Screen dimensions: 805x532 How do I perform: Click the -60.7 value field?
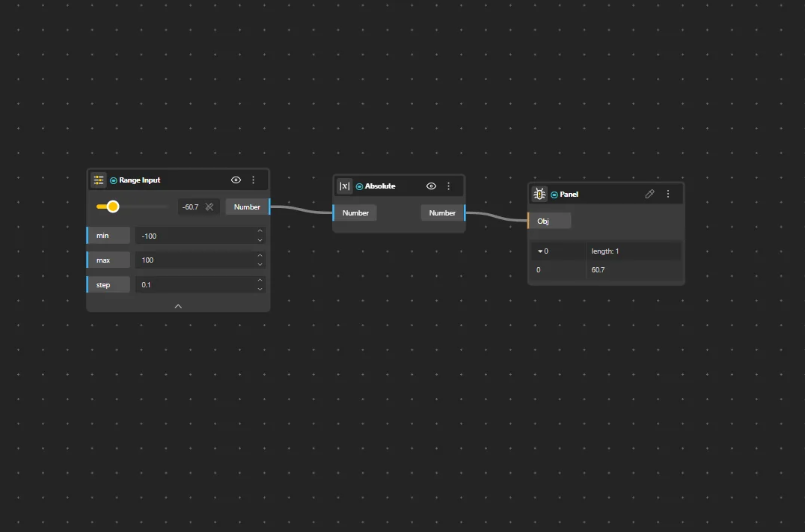point(191,207)
